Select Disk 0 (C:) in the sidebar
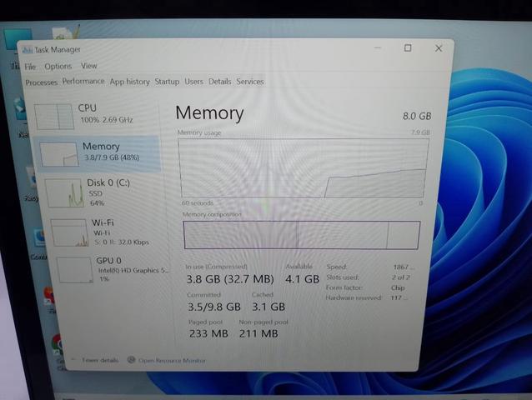 (x=103, y=192)
